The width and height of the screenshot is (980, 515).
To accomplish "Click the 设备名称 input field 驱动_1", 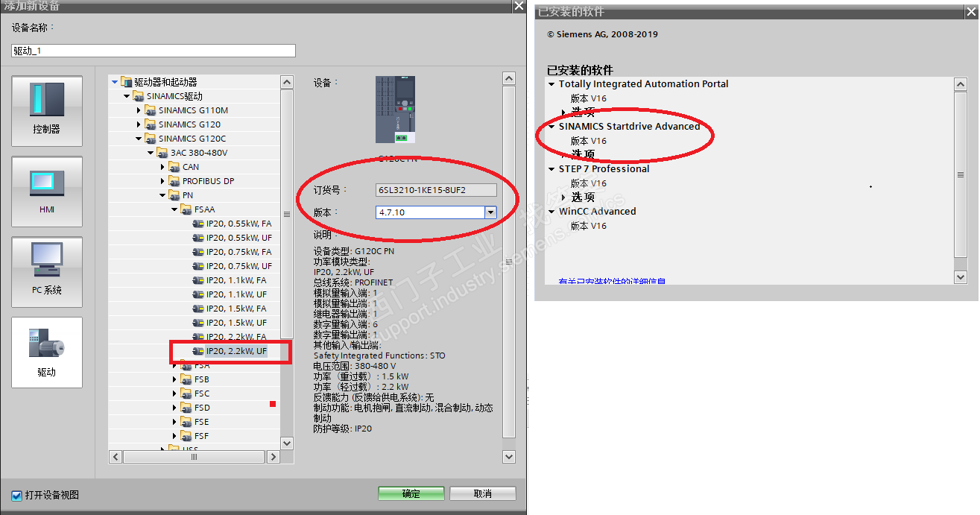I will pyautogui.click(x=154, y=51).
